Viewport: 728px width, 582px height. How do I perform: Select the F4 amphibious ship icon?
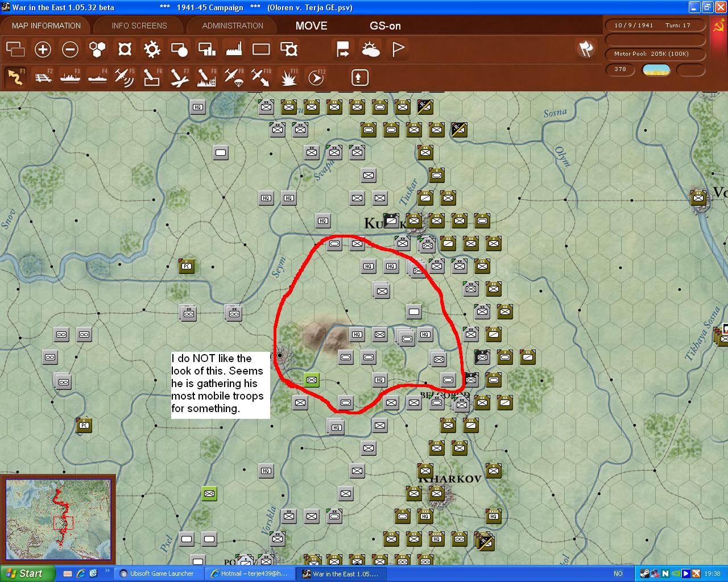[x=97, y=77]
